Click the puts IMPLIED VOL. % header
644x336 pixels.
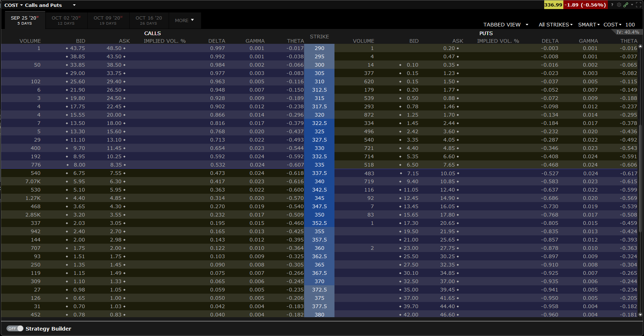pyautogui.click(x=498, y=41)
